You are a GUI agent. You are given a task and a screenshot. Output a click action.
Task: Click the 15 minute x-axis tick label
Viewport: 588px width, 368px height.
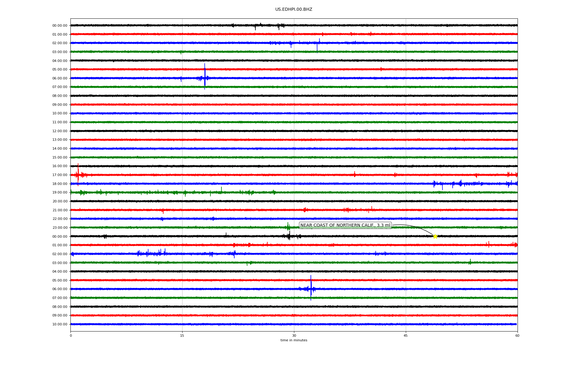182,335
